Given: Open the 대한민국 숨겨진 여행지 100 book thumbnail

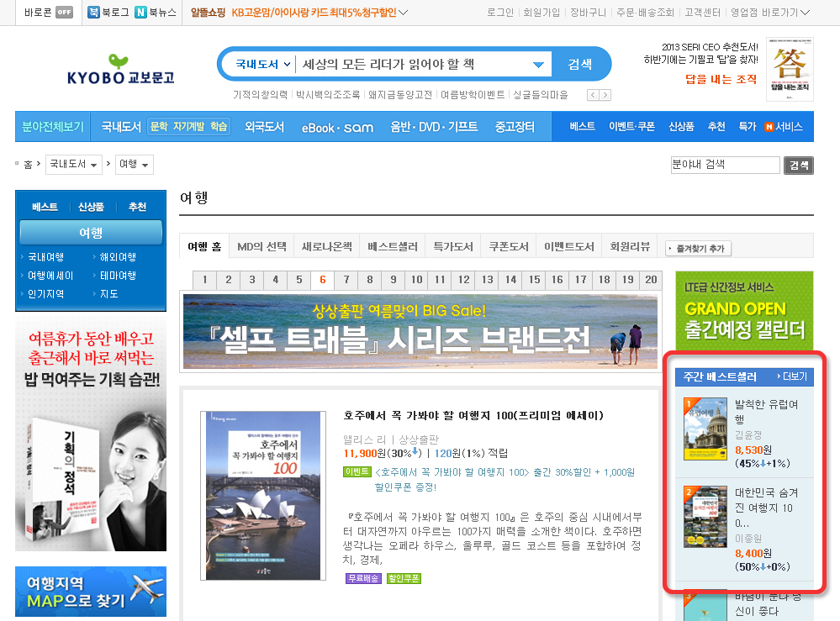Looking at the screenshot, I should [x=705, y=517].
